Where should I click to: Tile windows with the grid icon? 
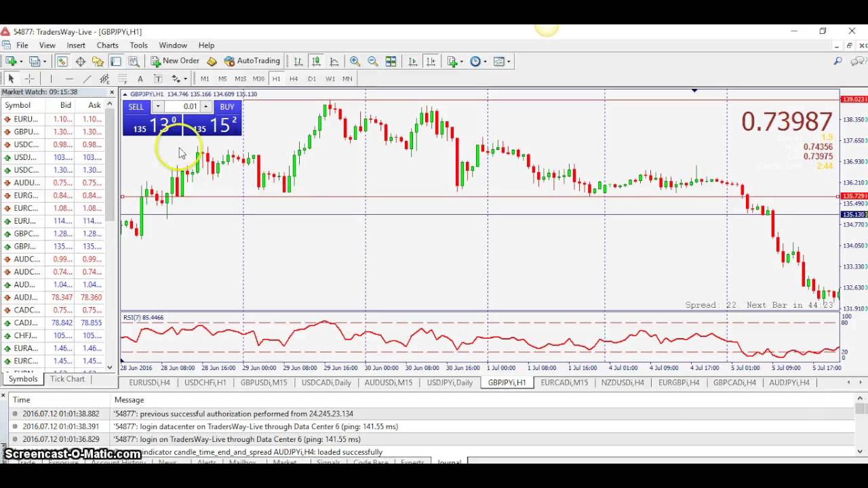tap(391, 61)
